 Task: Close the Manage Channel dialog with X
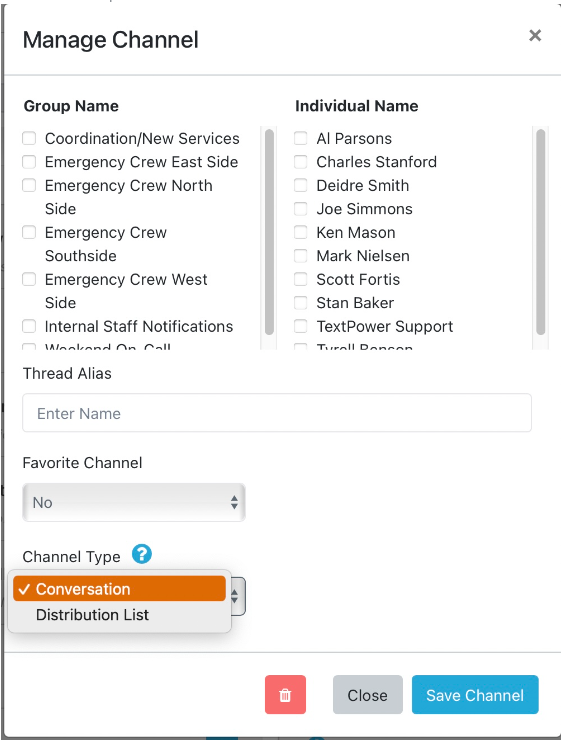click(x=535, y=35)
